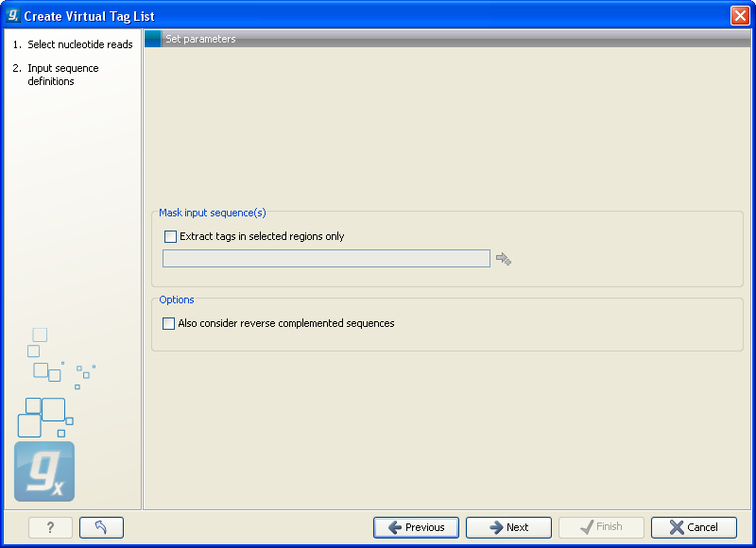Toggle Also consider reverse complemented sequences
Screen dimensions: 756x548
[169, 323]
